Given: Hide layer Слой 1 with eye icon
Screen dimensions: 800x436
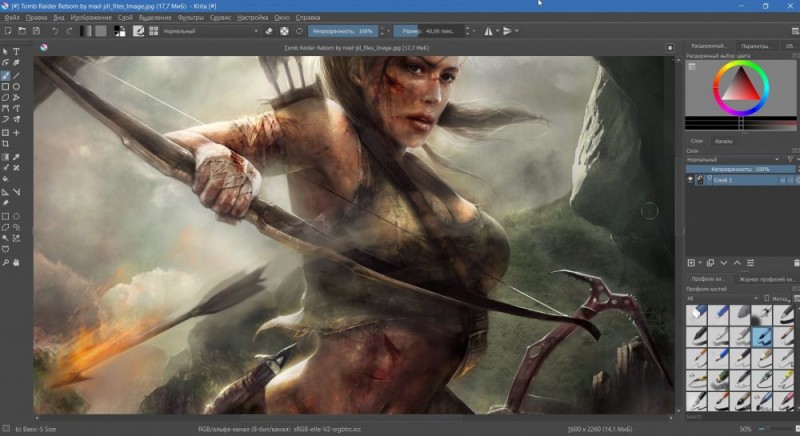Looking at the screenshot, I should [x=690, y=180].
